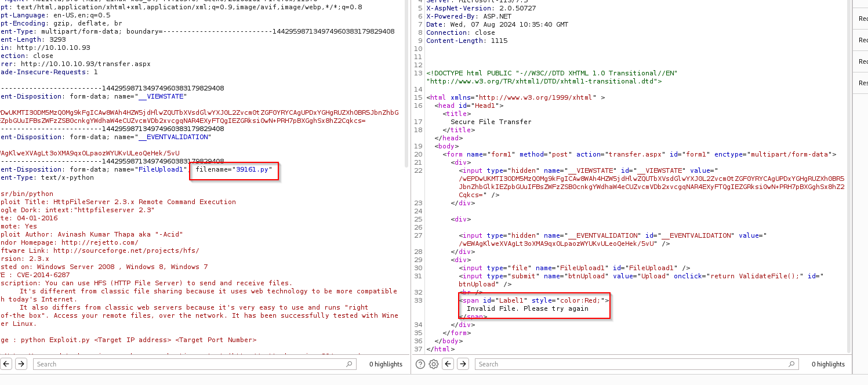Click the 'Invalid File. Please try again' text
Viewport: 868px width, 385px height.
(x=527, y=308)
